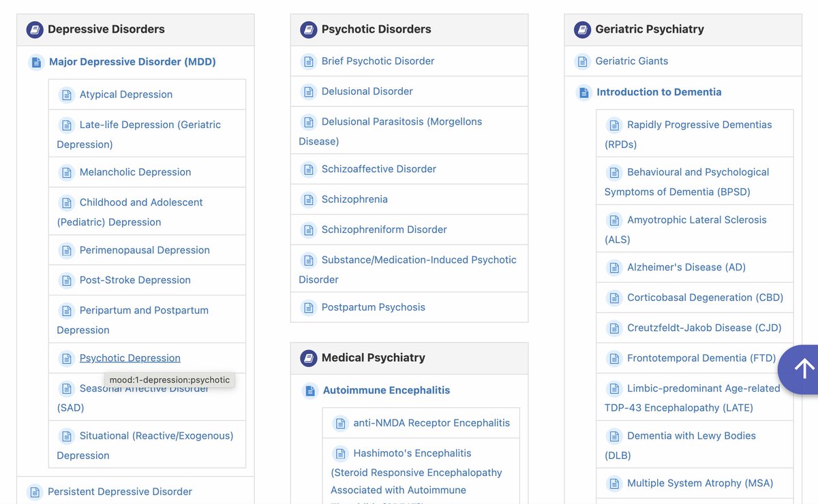Open the Introduction to Dementia page
818x504 pixels.
tap(659, 92)
